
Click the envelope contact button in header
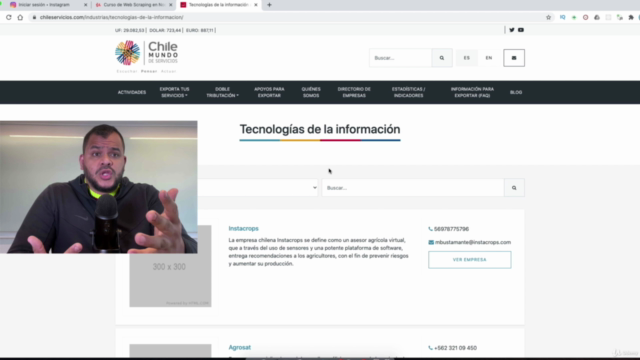point(514,58)
